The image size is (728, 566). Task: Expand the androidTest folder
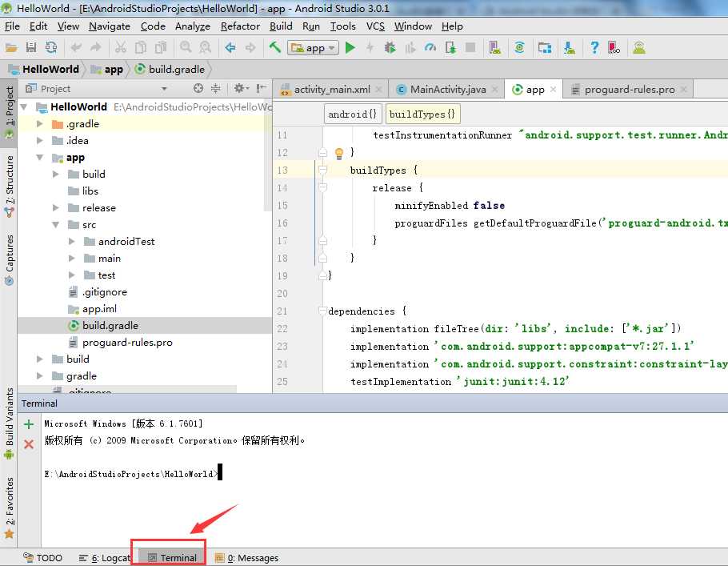click(71, 242)
